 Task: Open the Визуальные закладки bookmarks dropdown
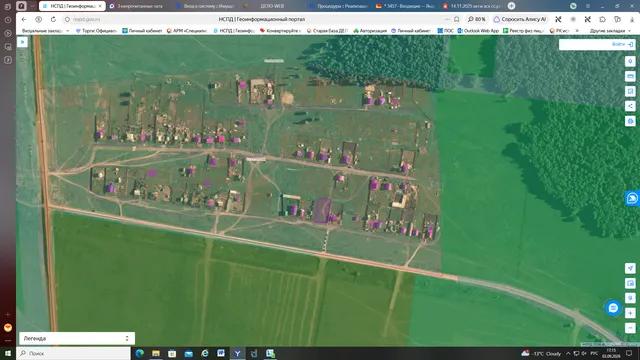[x=45, y=31]
